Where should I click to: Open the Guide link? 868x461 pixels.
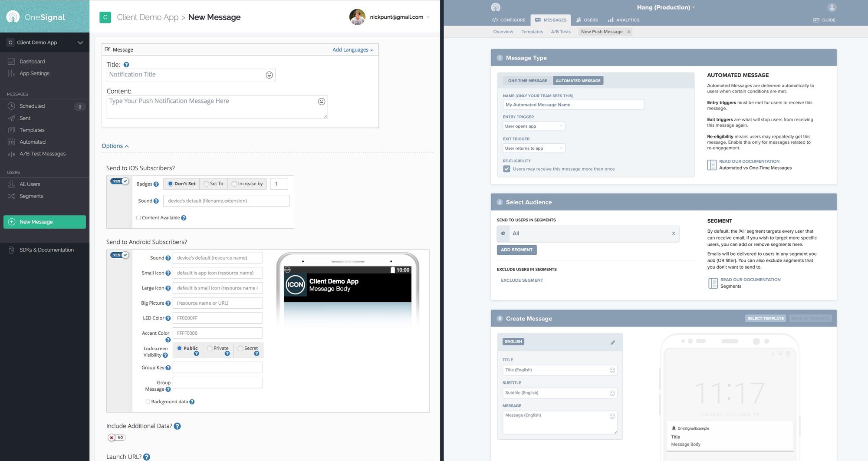824,20
